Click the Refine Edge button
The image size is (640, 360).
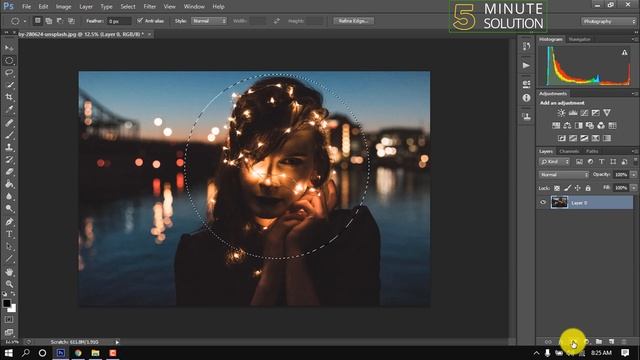pos(353,21)
